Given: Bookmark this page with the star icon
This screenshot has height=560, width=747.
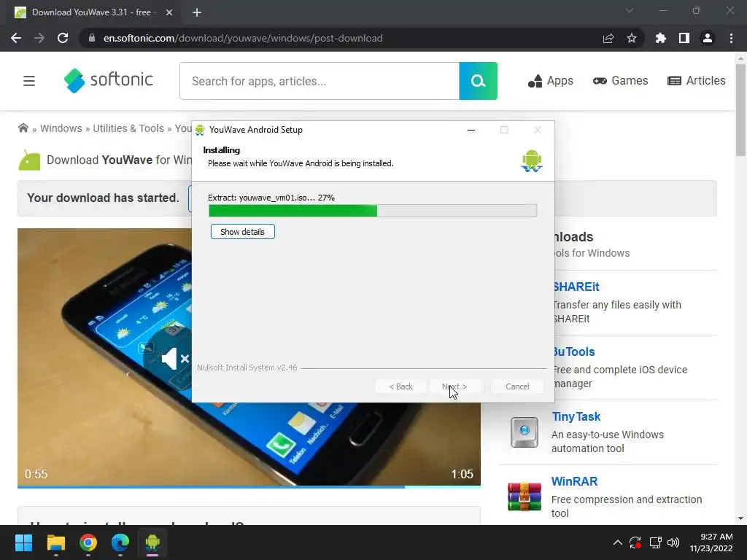Looking at the screenshot, I should pyautogui.click(x=632, y=38).
